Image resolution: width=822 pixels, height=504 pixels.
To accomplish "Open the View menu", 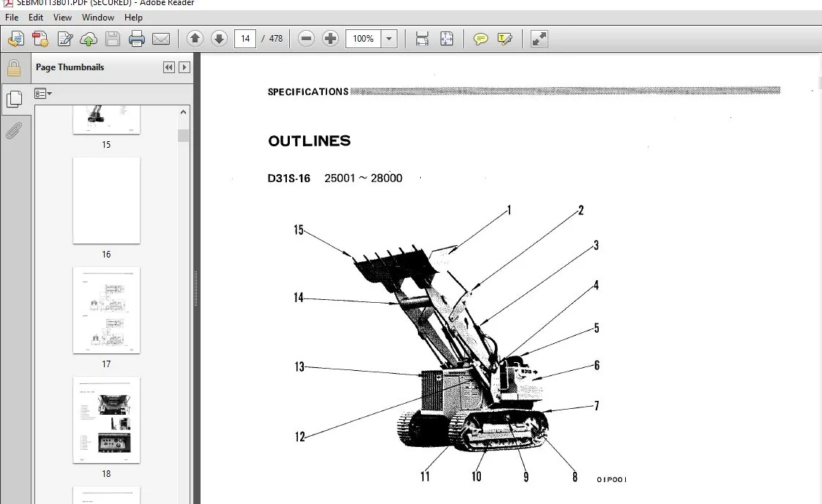I will pyautogui.click(x=62, y=18).
